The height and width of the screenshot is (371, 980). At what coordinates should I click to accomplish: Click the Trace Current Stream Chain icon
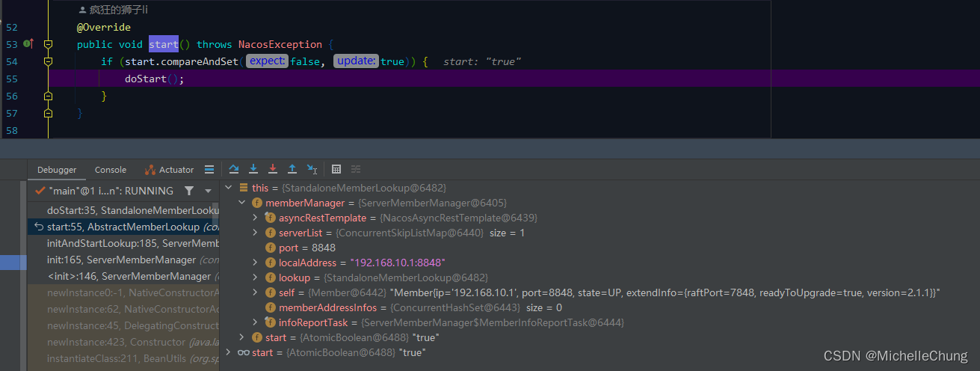356,170
